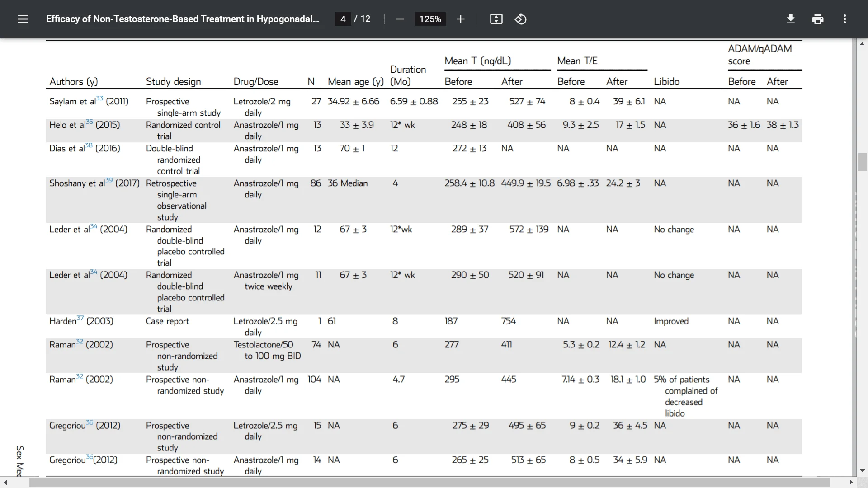This screenshot has height=488, width=868.
Task: Click the '34.92 ± 6.66' age cell
Action: click(x=354, y=102)
